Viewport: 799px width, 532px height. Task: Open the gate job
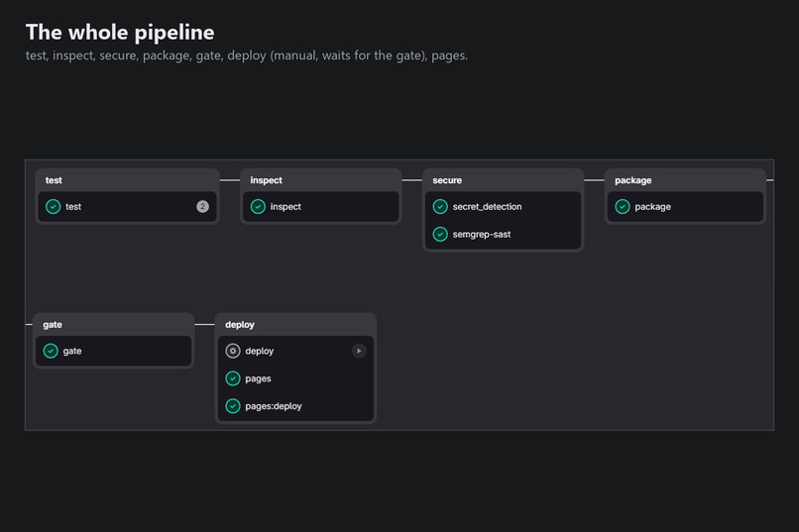[72, 351]
